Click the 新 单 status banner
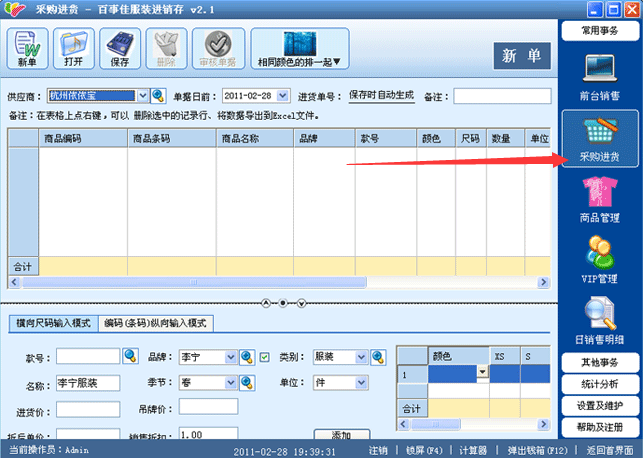This screenshot has height=458, width=643. pos(522,56)
